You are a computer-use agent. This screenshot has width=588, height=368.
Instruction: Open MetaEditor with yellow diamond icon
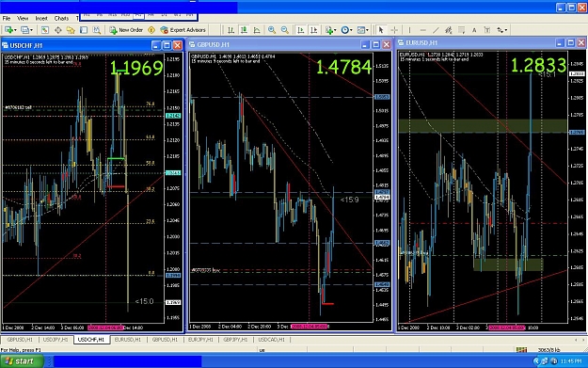151,30
